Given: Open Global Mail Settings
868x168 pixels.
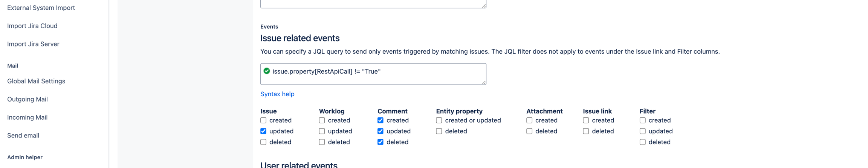Looking at the screenshot, I should [36, 81].
